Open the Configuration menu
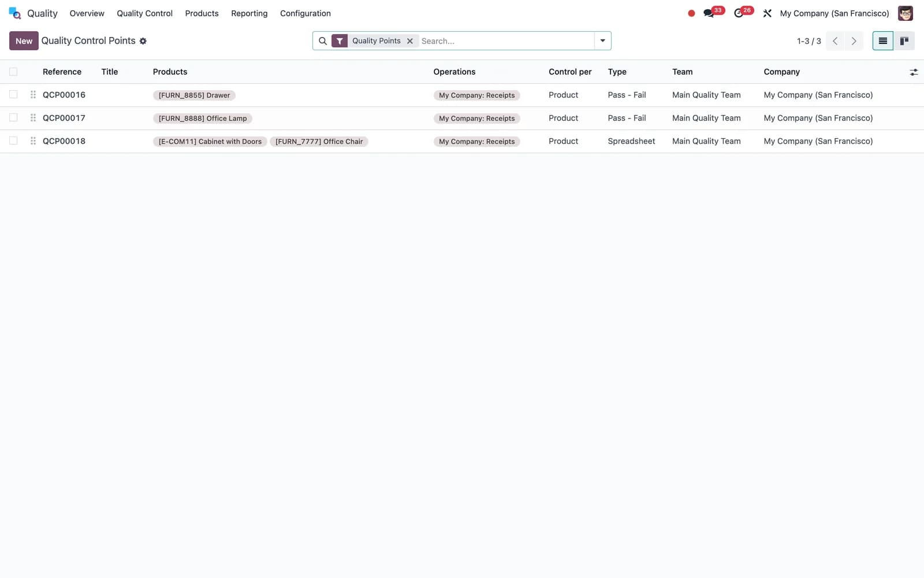The image size is (924, 578). (x=305, y=13)
